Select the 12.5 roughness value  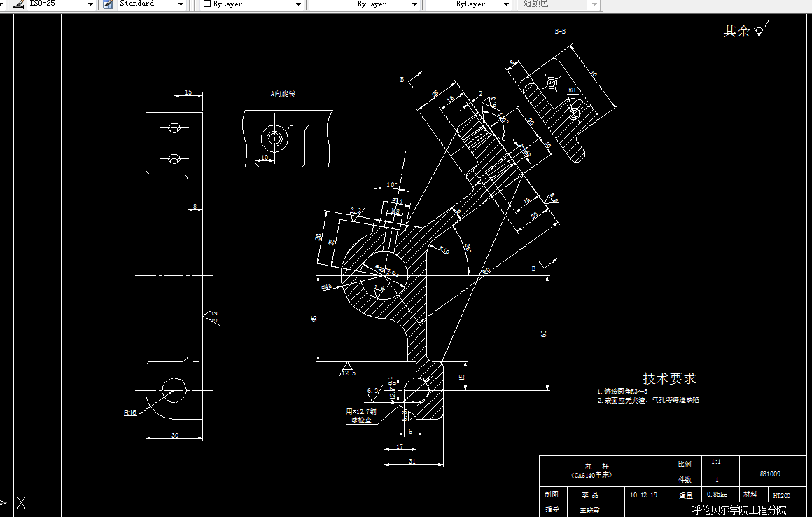(x=349, y=373)
